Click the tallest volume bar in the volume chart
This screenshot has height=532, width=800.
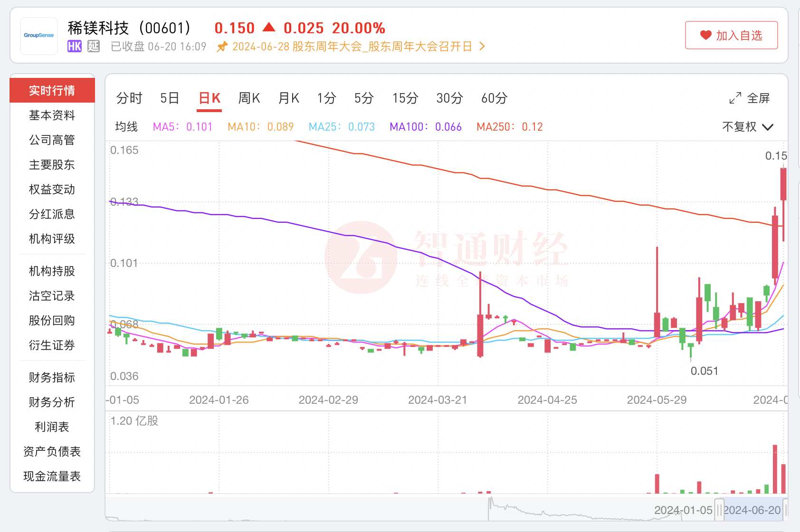(x=775, y=469)
